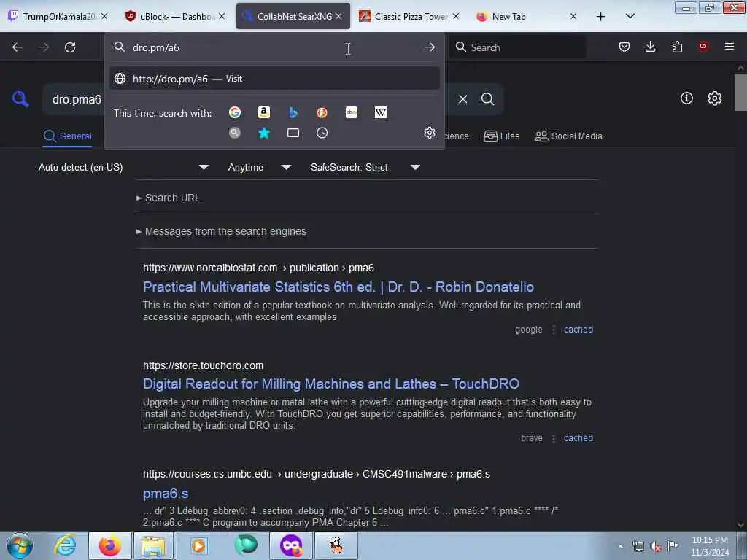Select the General search category
The image size is (747, 560).
[67, 136]
